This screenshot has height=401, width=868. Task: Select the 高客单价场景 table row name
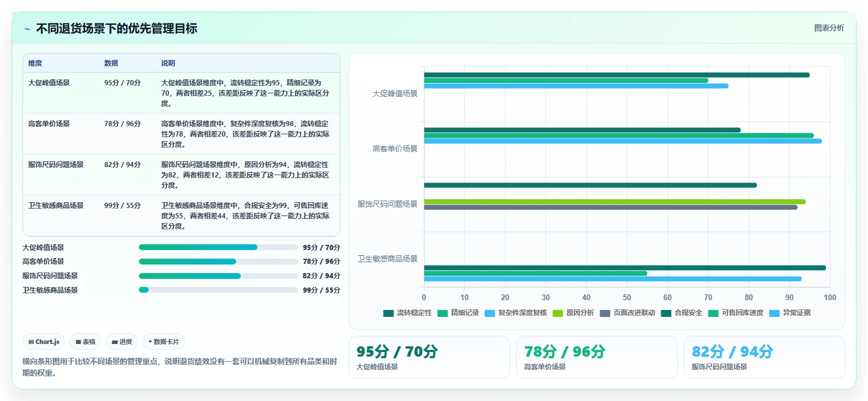(x=49, y=123)
